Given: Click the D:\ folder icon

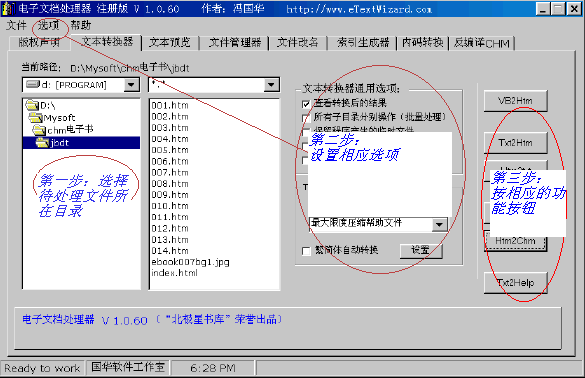Looking at the screenshot, I should click(32, 105).
